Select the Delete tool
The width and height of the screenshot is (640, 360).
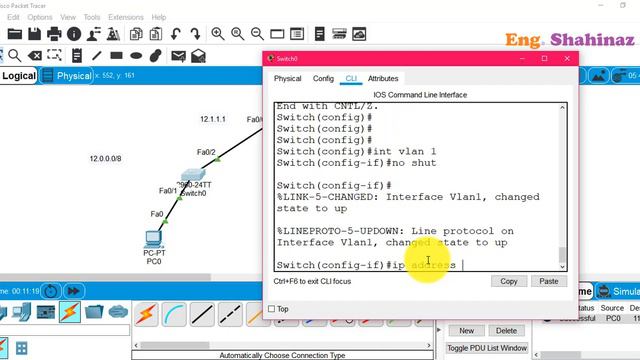coord(35,56)
